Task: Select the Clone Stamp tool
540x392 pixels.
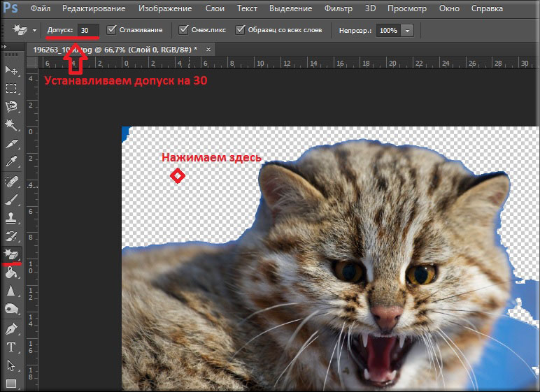Action: tap(12, 217)
